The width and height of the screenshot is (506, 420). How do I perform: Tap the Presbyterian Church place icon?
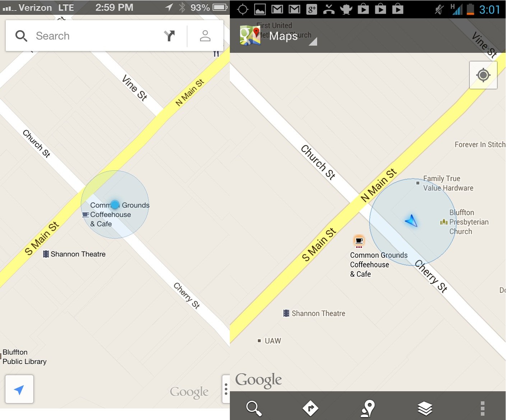pos(444,222)
